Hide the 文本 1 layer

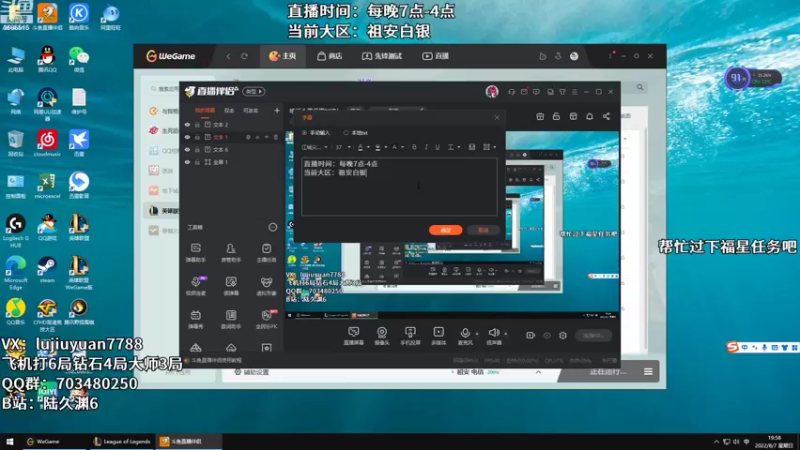(187, 137)
